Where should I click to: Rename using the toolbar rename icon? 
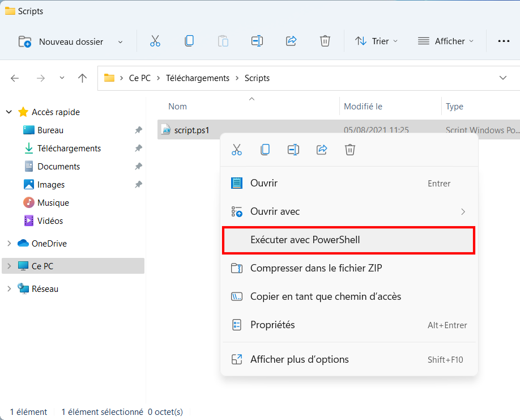tap(257, 41)
